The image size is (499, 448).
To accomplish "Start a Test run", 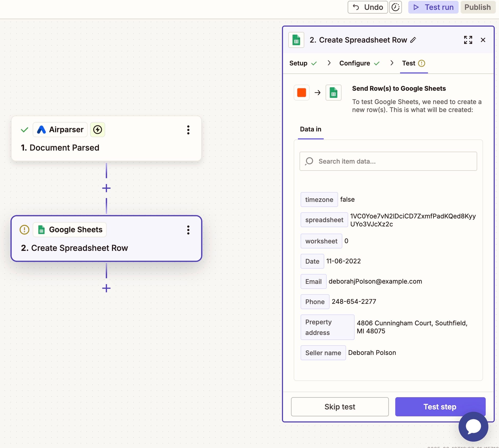I will click(x=433, y=7).
